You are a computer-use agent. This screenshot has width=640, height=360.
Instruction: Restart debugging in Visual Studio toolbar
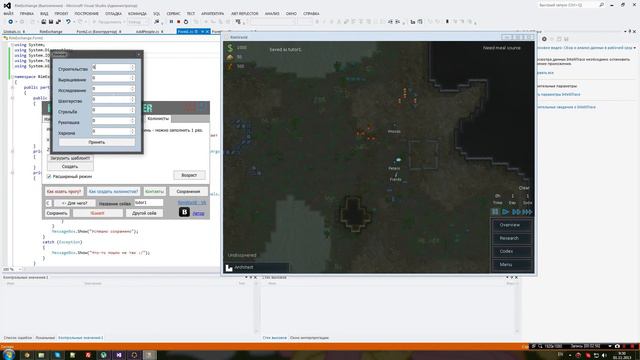186,22
